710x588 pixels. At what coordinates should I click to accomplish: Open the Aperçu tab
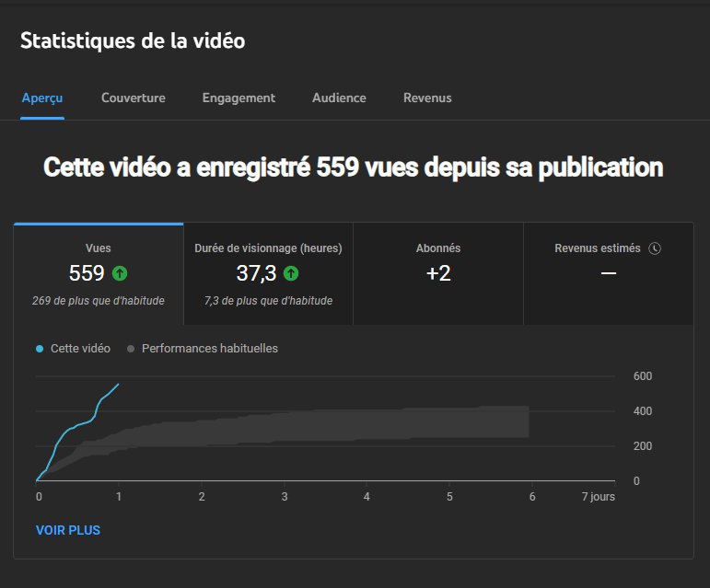click(x=42, y=98)
